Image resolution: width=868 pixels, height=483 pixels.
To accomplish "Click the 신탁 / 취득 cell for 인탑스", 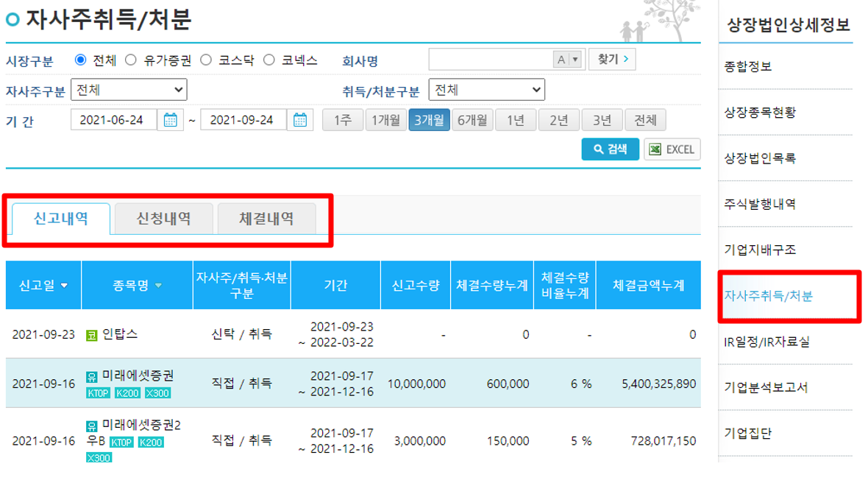I will [241, 334].
